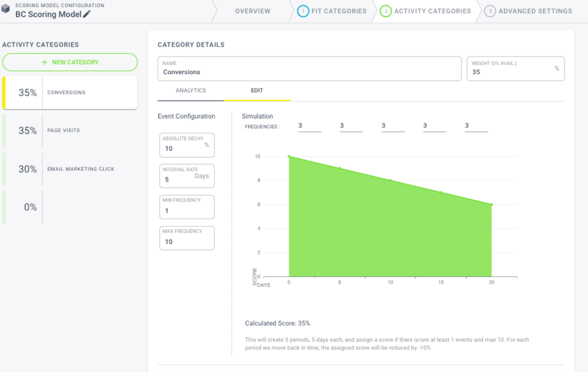The image size is (588, 372).
Task: Click the step 3 circle for Advanced Settings
Action: click(x=490, y=11)
